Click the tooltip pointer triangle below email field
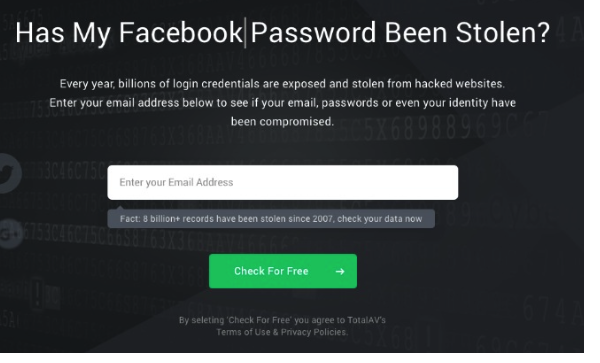Viewport: 600px width, 363px height. point(120,208)
